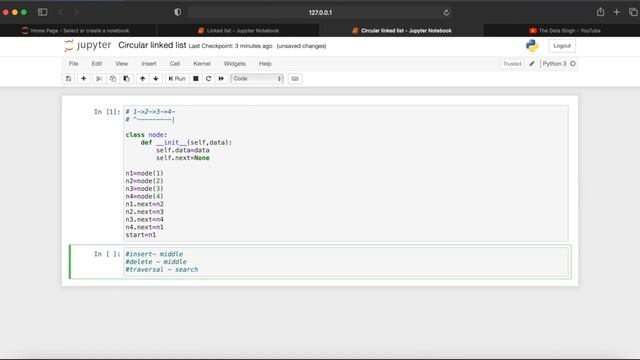Run the selected cell

177,78
